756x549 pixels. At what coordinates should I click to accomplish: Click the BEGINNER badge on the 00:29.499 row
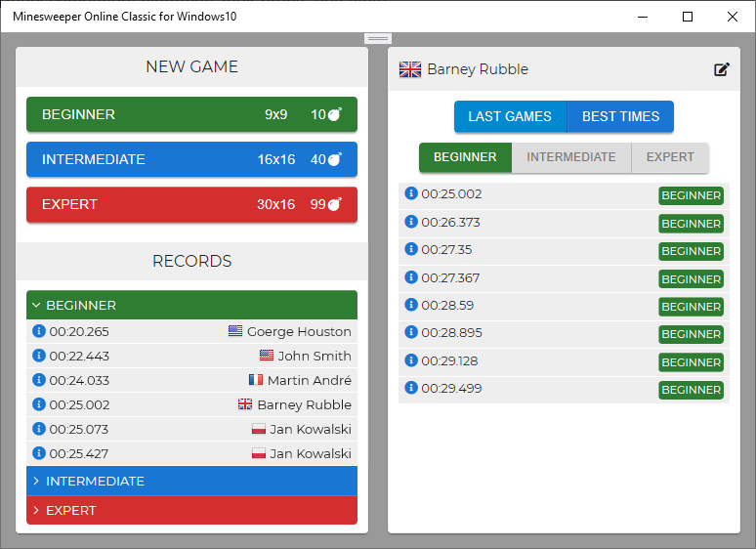(x=691, y=390)
